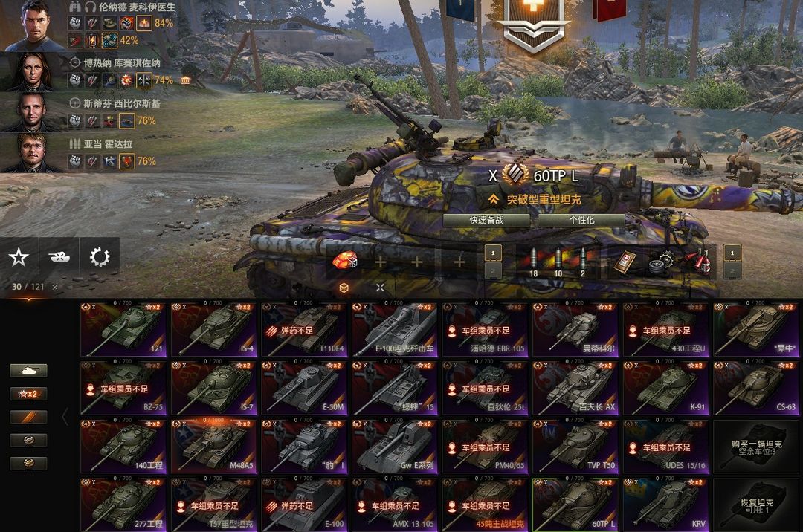The width and height of the screenshot is (803, 532).
Task: Switch to equipment loadout 2
Action: click(493, 270)
